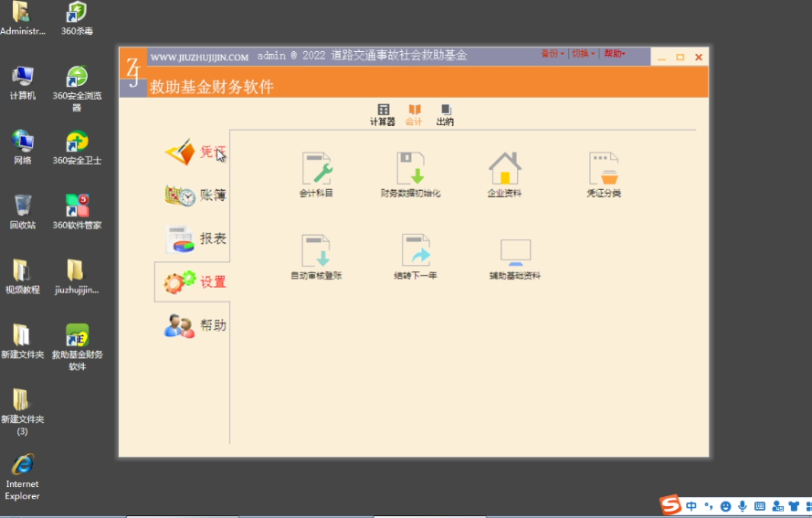Expand the 备份 dropdown menu
Viewport: 812px width, 518px height.
tap(552, 54)
